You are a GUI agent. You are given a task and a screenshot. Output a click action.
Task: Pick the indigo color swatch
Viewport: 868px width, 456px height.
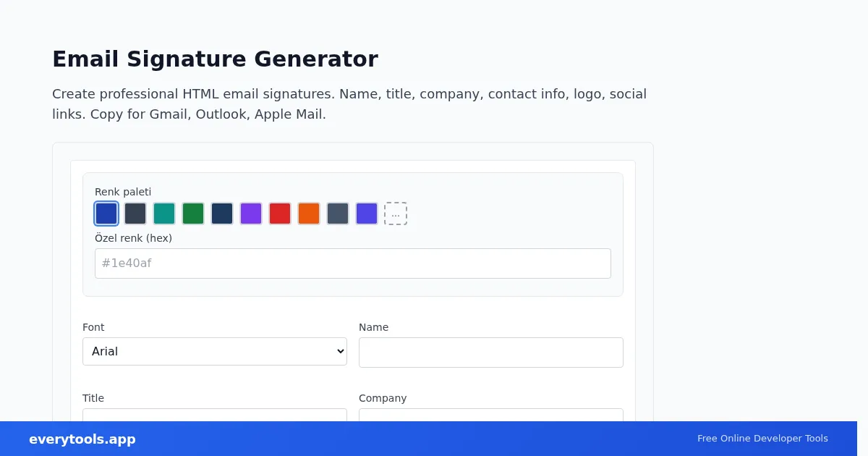tap(367, 214)
